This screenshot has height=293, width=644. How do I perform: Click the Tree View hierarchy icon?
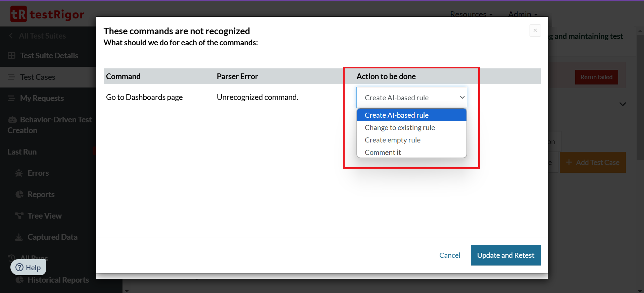coord(19,216)
